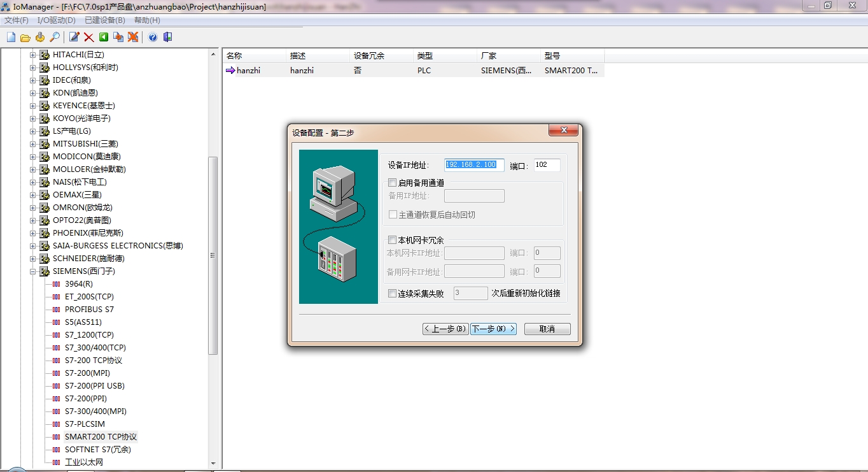
Task: Select S7-300/400(MPI) in the tree
Action: click(96, 411)
